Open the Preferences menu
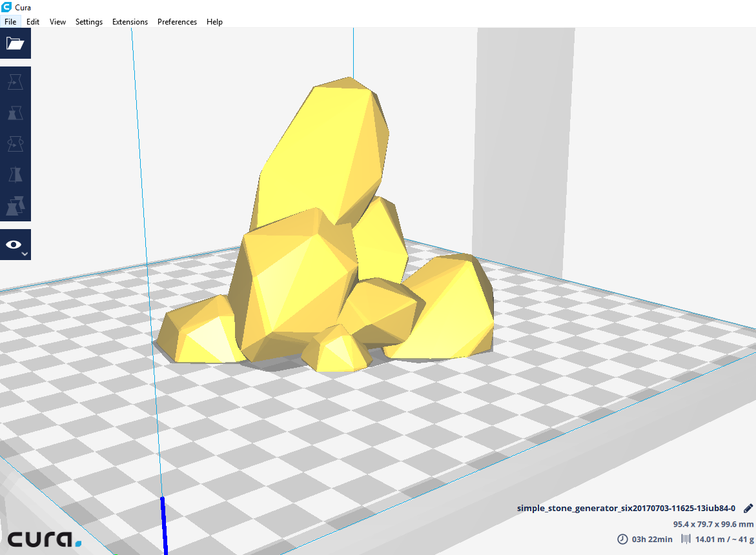 177,22
